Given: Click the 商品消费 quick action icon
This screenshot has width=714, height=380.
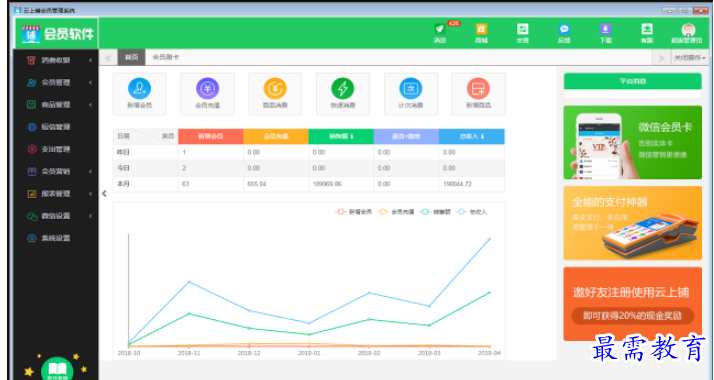Looking at the screenshot, I should 275,88.
